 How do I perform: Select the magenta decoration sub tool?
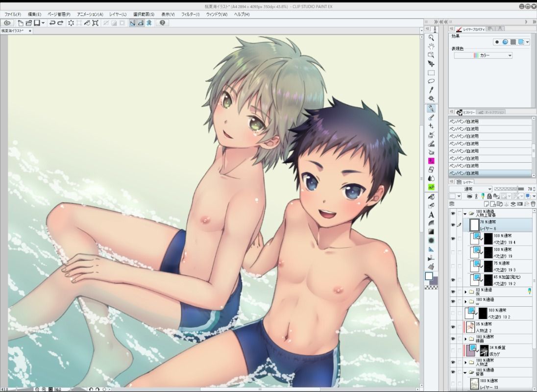point(431,161)
